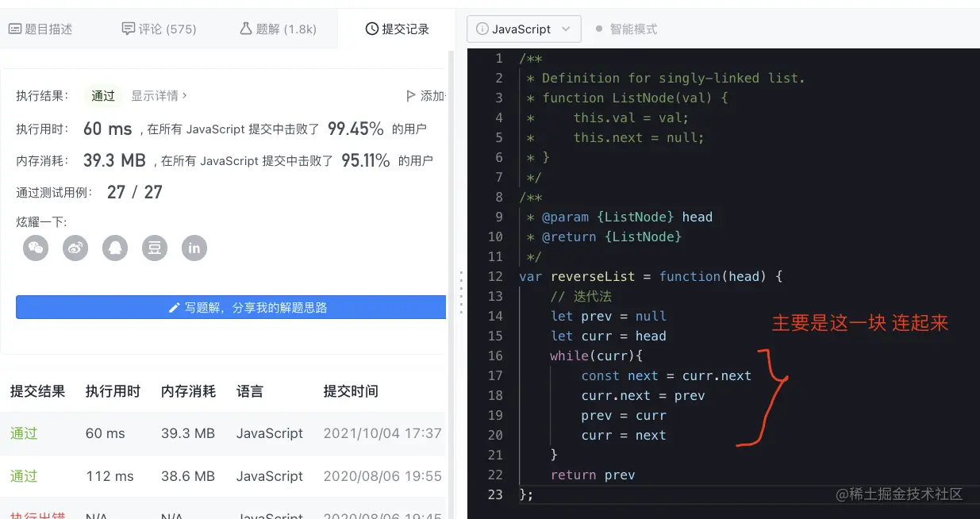
Task: Expand 显示详情 result details
Action: 159,96
